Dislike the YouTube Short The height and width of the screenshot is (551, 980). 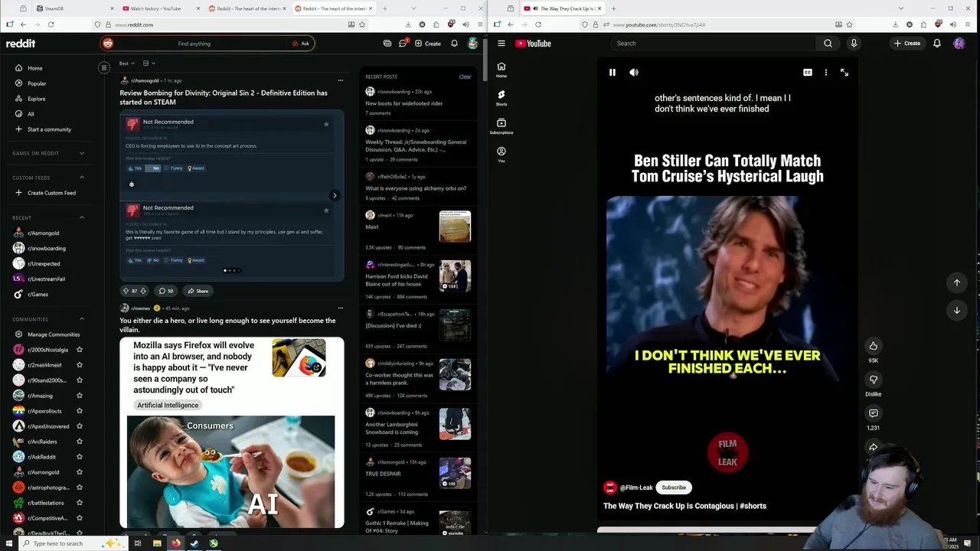[x=873, y=380]
